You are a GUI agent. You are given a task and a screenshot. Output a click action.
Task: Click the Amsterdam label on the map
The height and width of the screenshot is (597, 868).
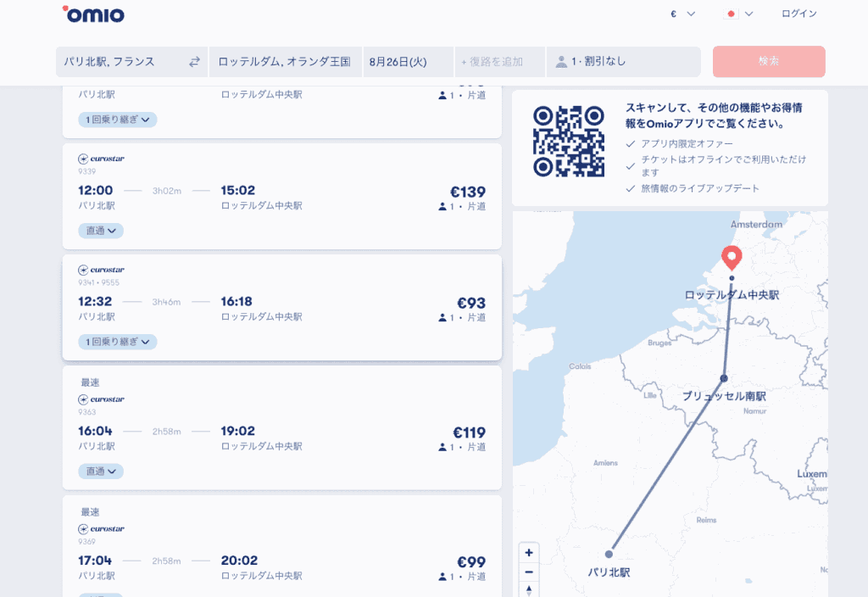(756, 224)
